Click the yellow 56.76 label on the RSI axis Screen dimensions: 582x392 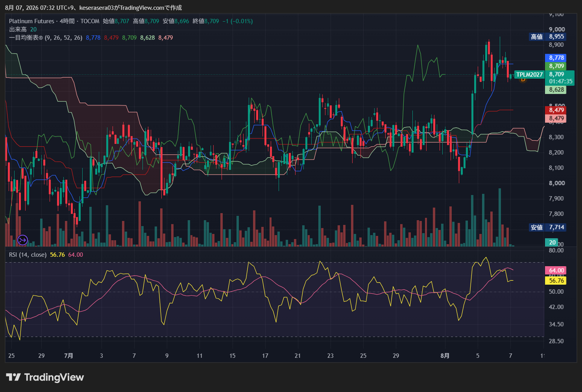point(557,281)
